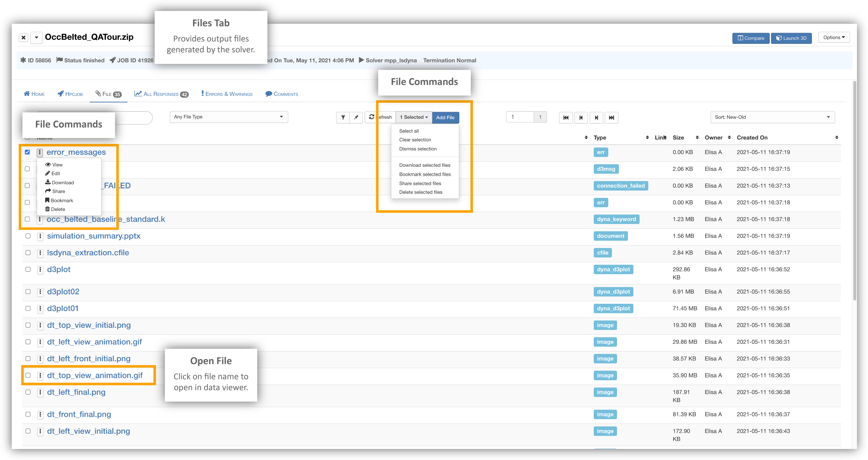Check the d3plot02 checkbox
The image size is (868, 460).
(28, 292)
